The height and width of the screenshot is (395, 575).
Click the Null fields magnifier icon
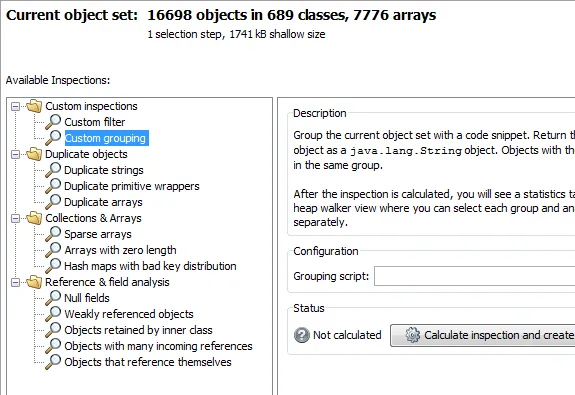tap(53, 298)
